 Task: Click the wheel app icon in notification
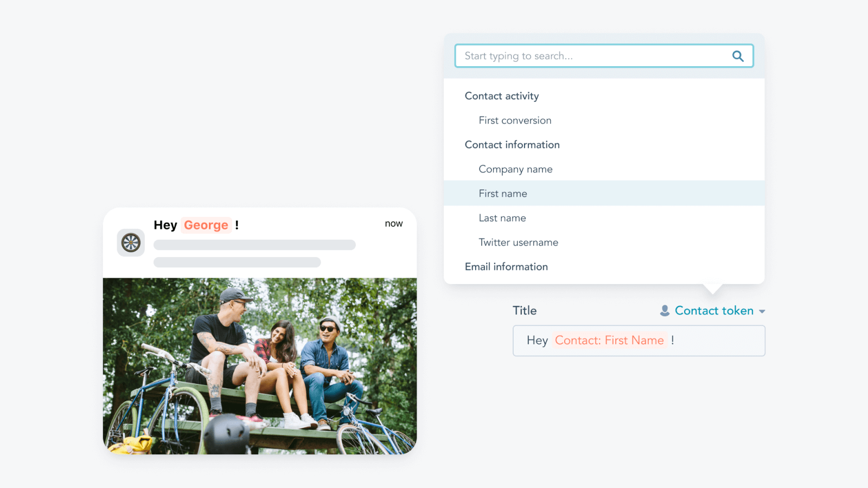coord(131,242)
